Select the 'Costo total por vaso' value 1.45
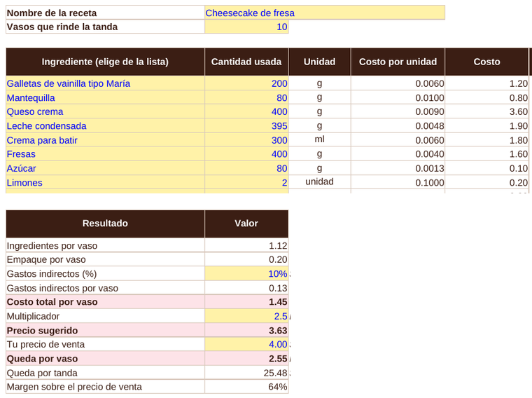This screenshot has height=398, width=532. coord(246,302)
